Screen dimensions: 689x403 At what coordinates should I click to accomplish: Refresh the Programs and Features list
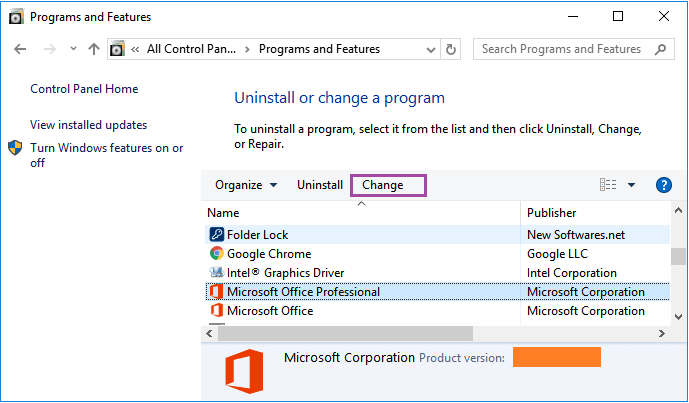click(451, 49)
